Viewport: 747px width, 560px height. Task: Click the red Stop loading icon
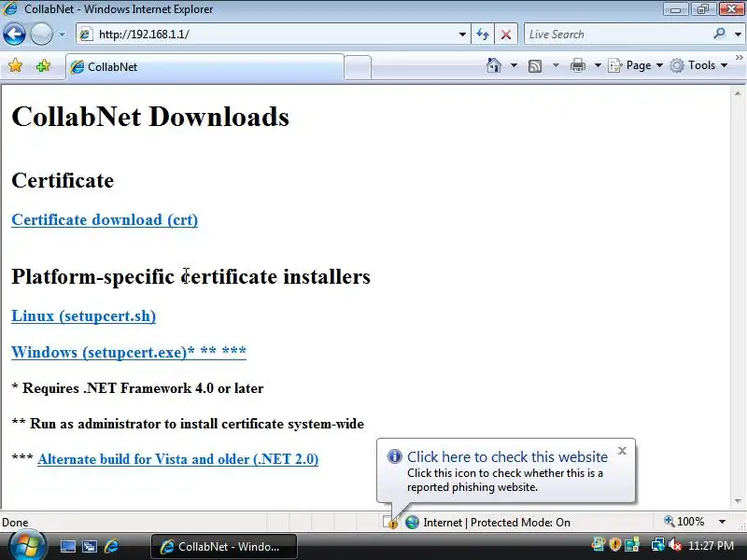click(x=506, y=35)
